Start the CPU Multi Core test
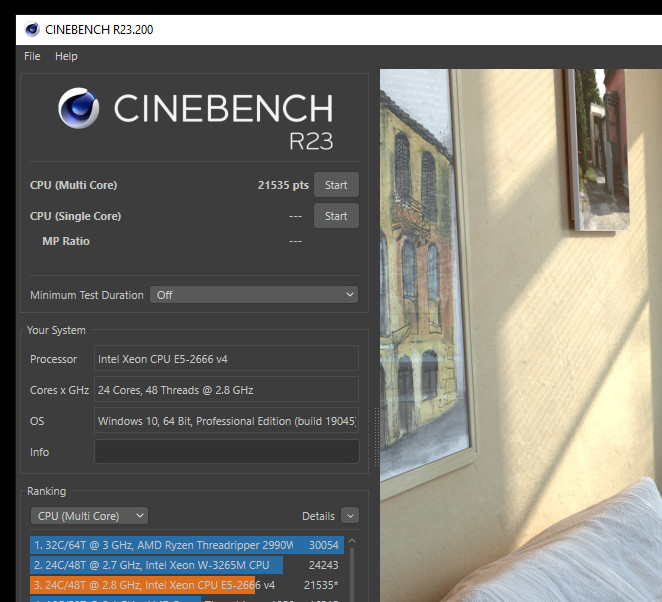 [x=336, y=185]
